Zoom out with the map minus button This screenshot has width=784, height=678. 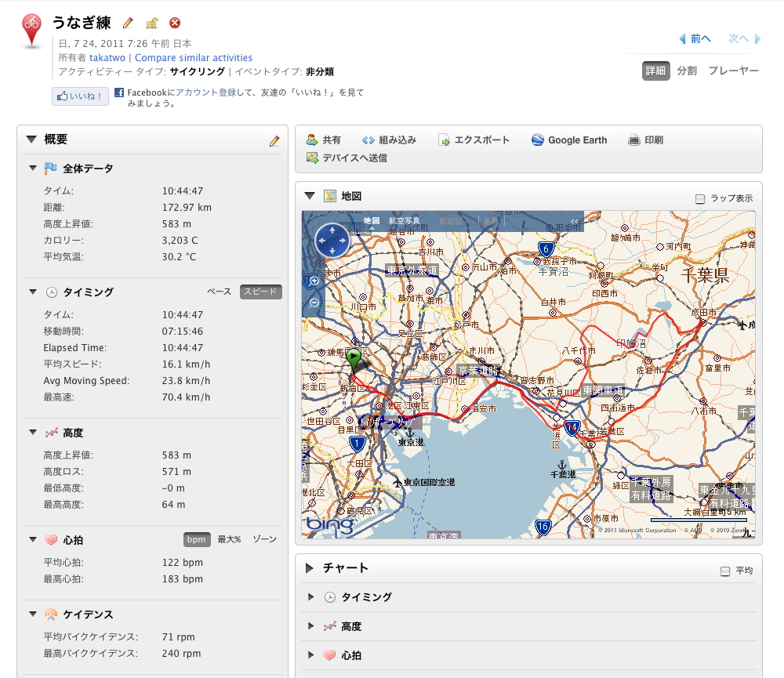point(314,303)
